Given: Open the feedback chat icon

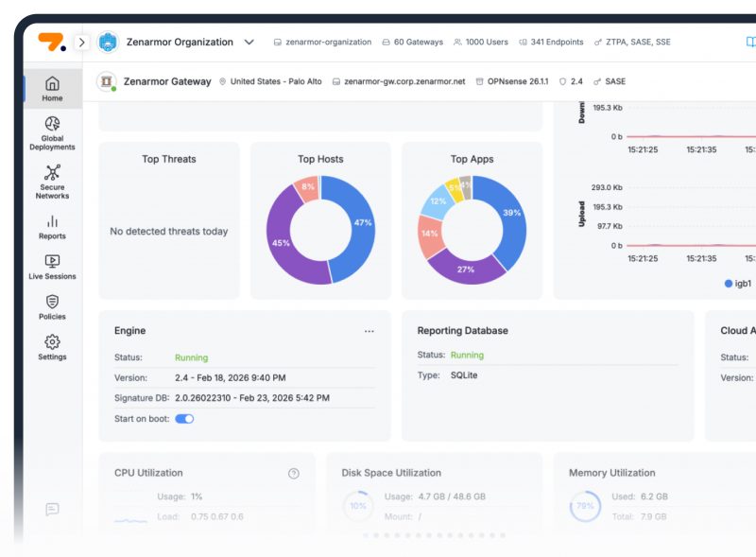Looking at the screenshot, I should click(52, 509).
